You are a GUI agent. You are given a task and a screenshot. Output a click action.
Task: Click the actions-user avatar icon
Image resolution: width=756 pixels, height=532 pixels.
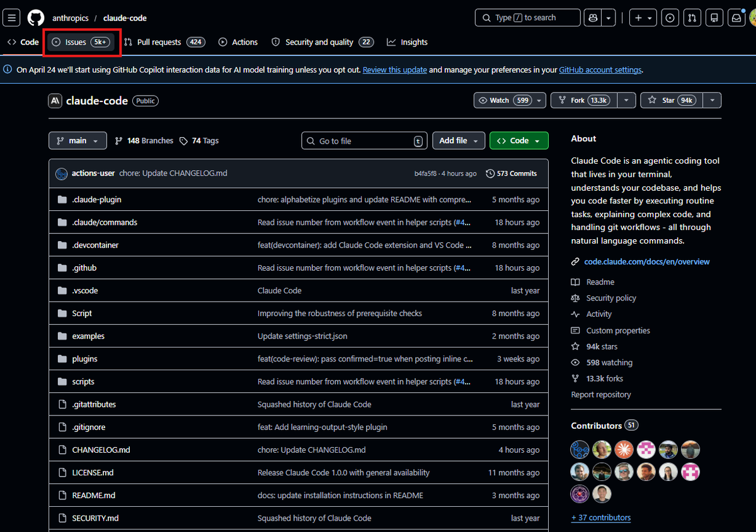[62, 174]
